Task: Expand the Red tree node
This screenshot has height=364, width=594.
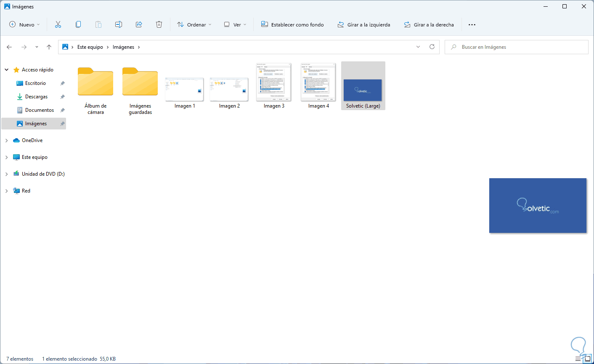Action: (7, 191)
